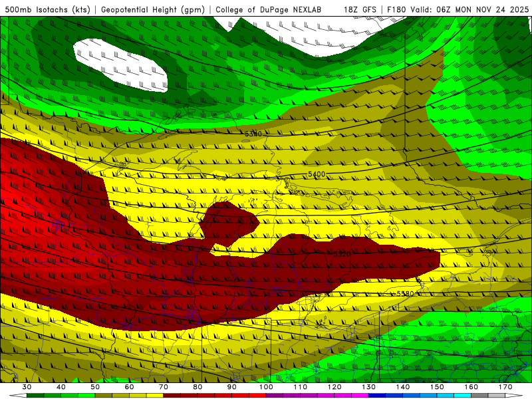This screenshot has width=532, height=399.
Task: Click the 5340 height contour label
Action: pyautogui.click(x=253, y=134)
